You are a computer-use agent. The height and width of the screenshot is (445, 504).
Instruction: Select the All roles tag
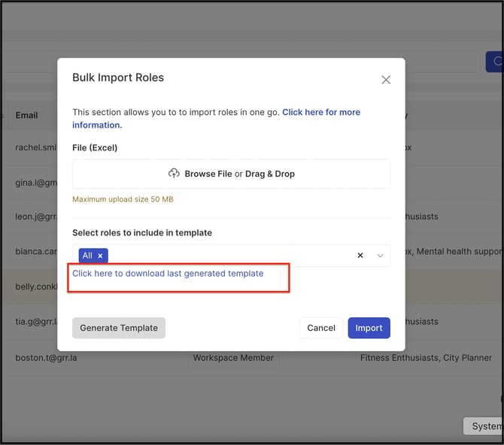coord(87,256)
